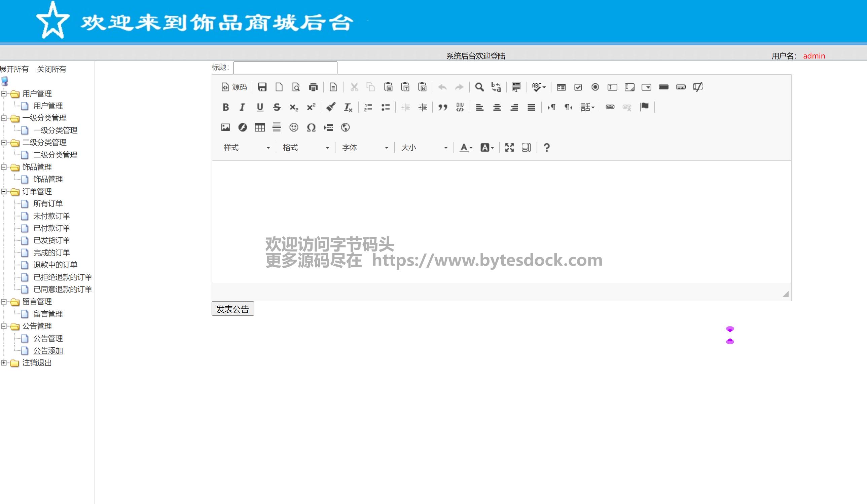The height and width of the screenshot is (504, 867).
Task: Click the 标题 title input field
Action: [285, 68]
